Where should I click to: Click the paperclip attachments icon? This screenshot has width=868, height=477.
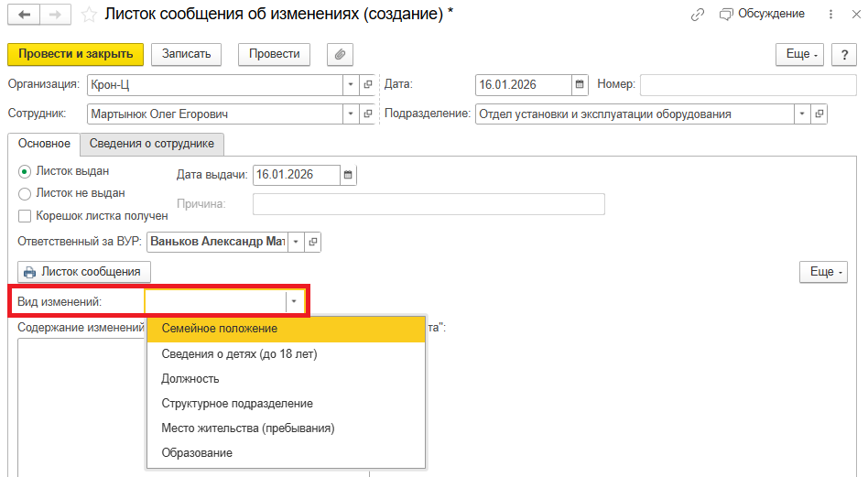[339, 54]
